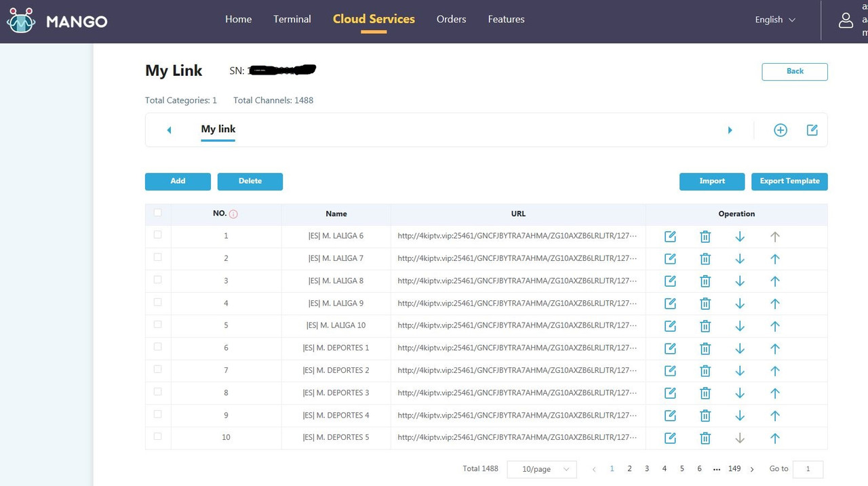Move M. LALIGA 8 down one position
This screenshot has height=486, width=868.
tap(740, 281)
